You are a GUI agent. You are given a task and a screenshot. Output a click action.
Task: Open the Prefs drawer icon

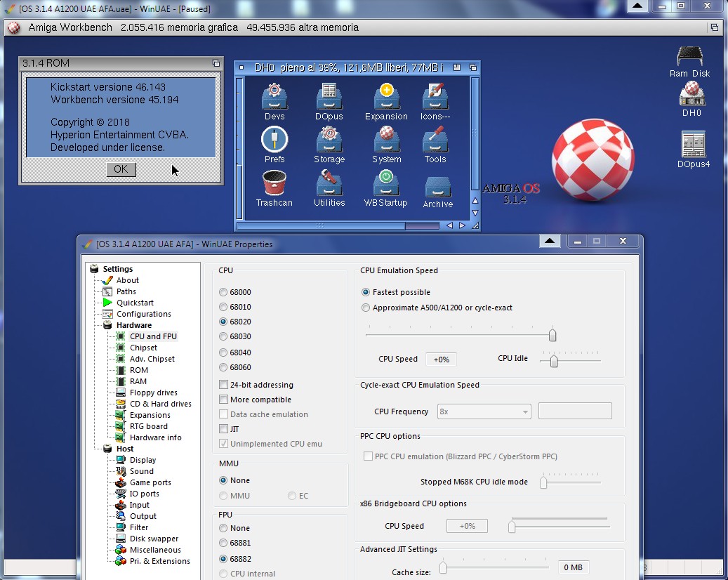274,140
